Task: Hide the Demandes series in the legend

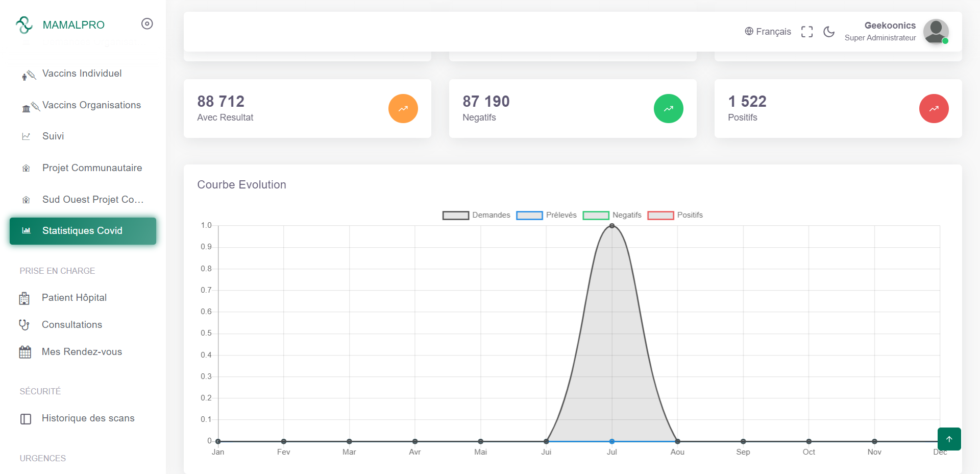Action: pyautogui.click(x=476, y=215)
